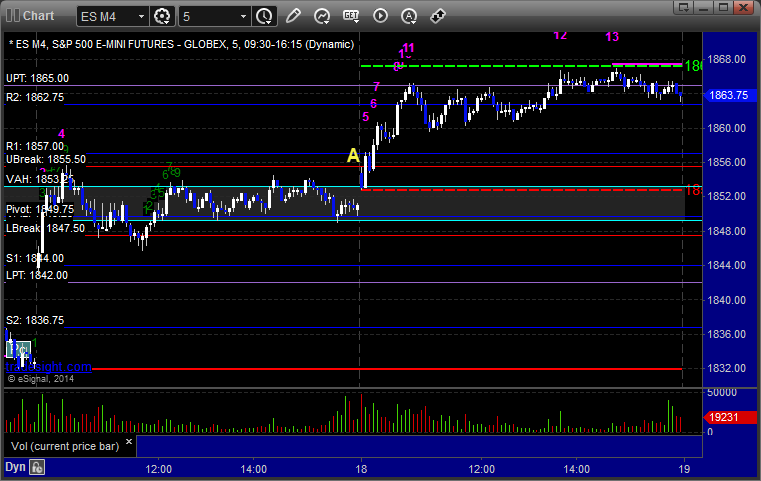Open the GET tools menu icon
The height and width of the screenshot is (481, 761).
point(351,16)
